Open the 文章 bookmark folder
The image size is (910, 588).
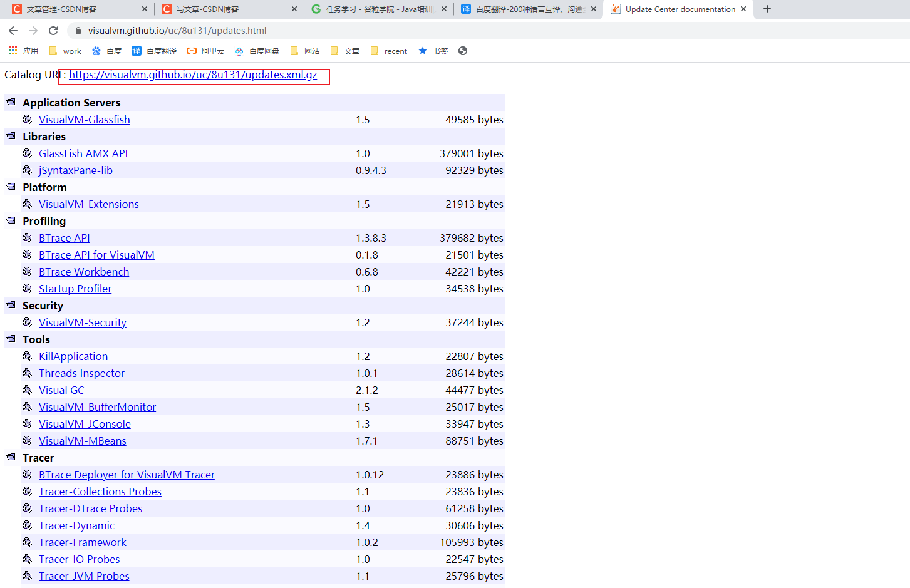click(345, 51)
